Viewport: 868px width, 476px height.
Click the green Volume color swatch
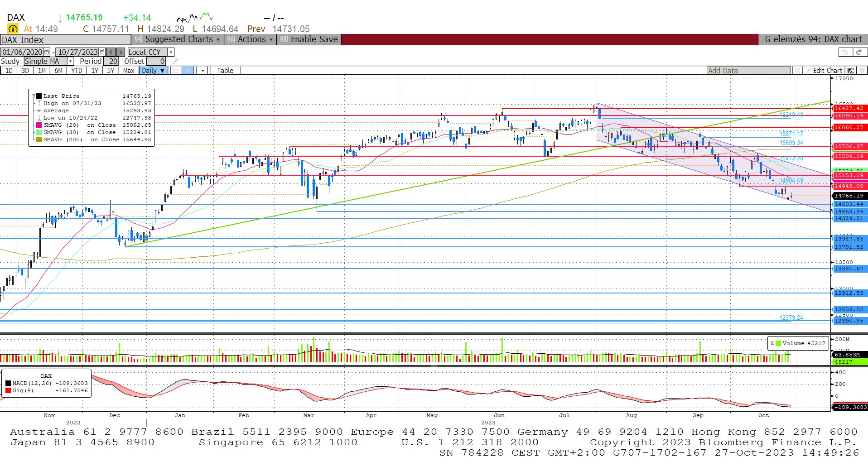[x=778, y=343]
